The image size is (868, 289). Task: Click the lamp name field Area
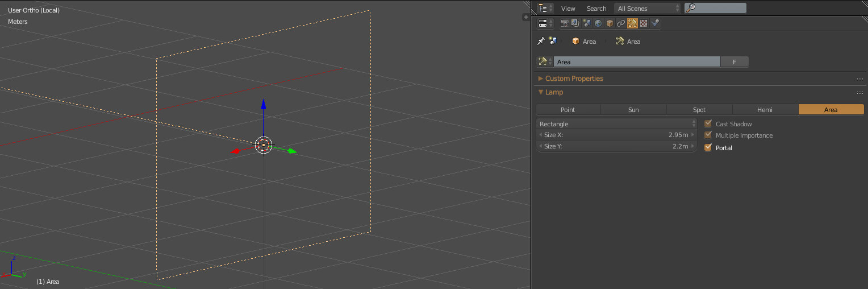click(x=637, y=61)
